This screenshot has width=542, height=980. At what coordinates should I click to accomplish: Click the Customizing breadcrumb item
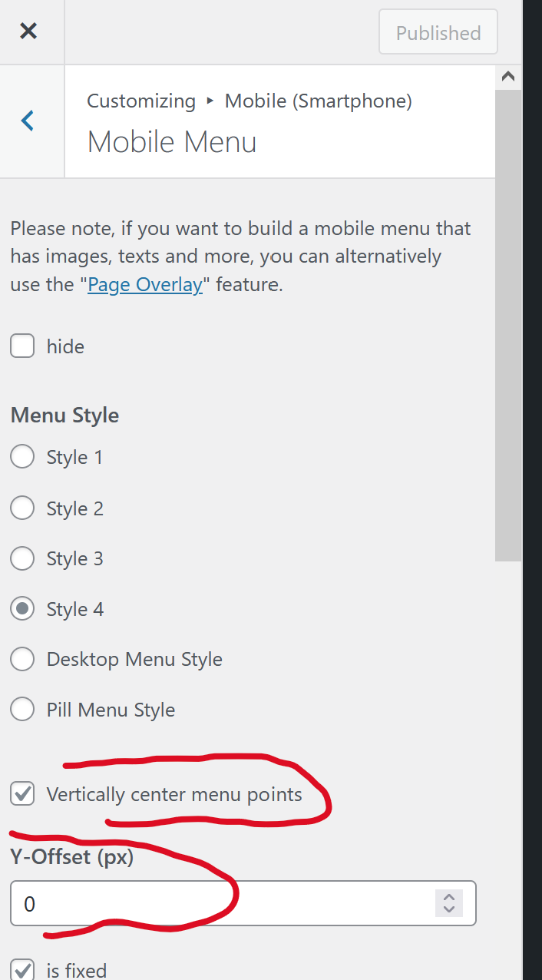tap(141, 101)
